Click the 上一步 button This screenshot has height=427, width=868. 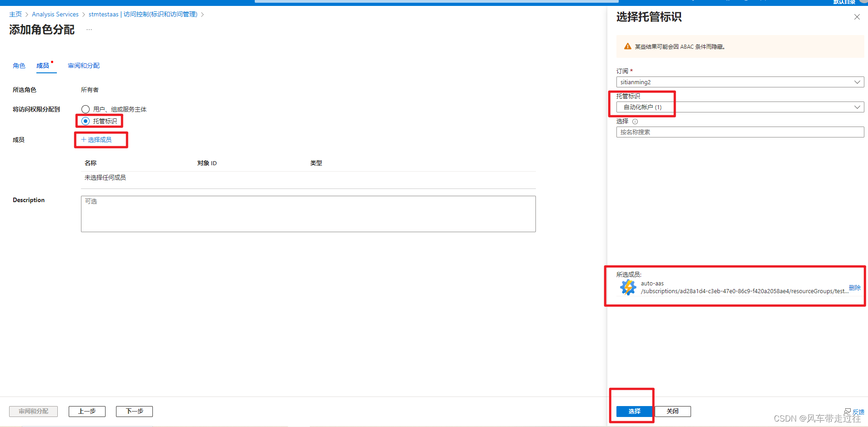tap(87, 411)
